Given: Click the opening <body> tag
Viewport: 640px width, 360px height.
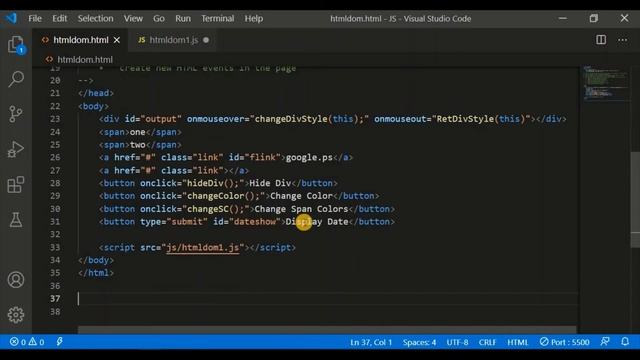Looking at the screenshot, I should pyautogui.click(x=93, y=106).
